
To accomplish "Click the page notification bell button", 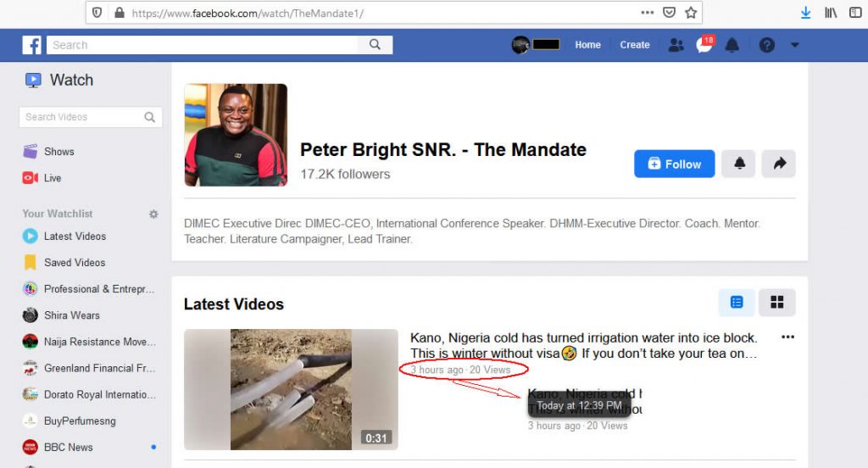I will pos(738,164).
